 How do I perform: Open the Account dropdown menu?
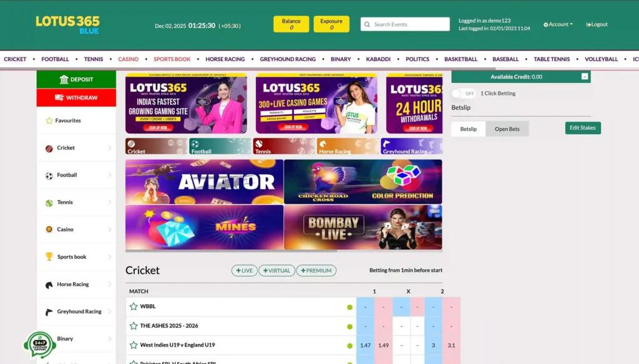pos(558,24)
